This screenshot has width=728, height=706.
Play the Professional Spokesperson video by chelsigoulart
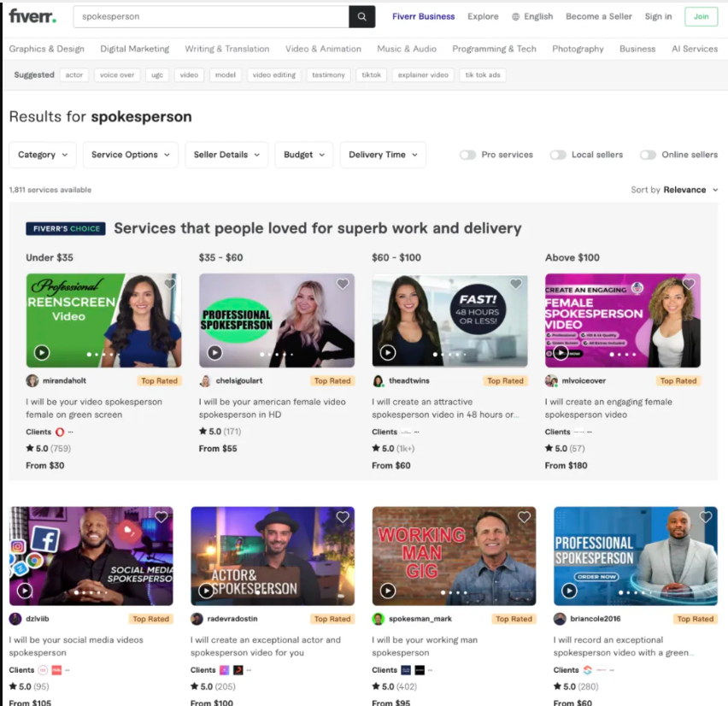[214, 352]
